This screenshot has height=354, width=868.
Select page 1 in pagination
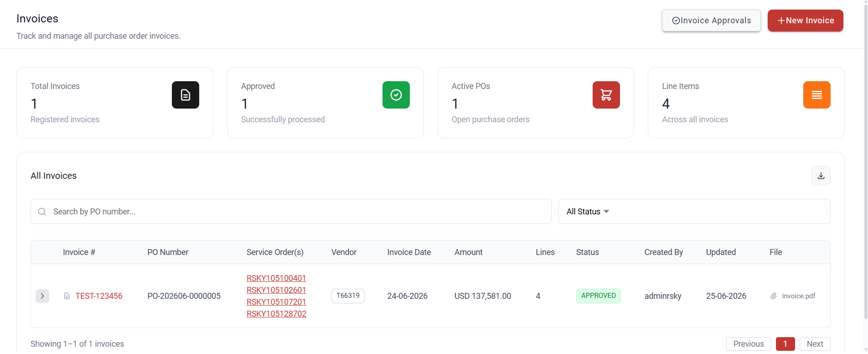point(785,344)
